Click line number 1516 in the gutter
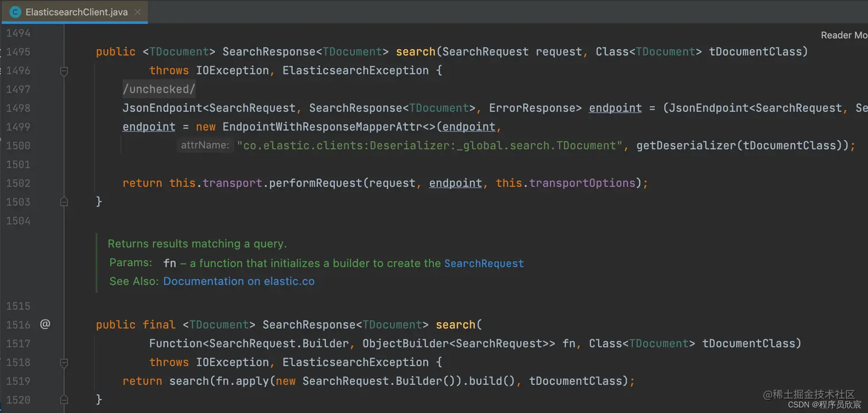The height and width of the screenshot is (413, 868). pyautogui.click(x=18, y=325)
